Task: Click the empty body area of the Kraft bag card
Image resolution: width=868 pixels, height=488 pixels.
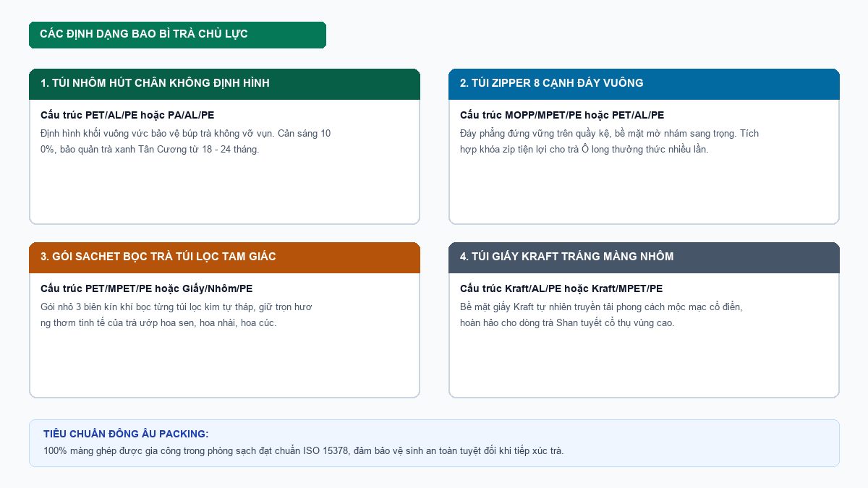Action: pos(644,363)
